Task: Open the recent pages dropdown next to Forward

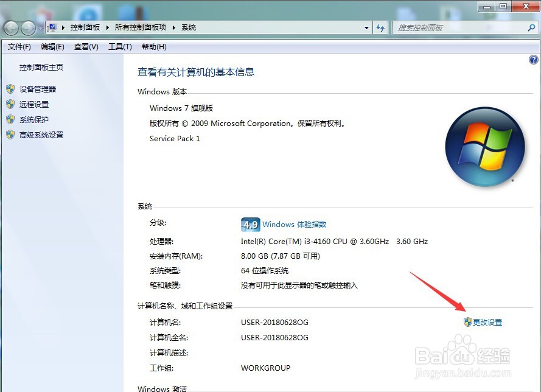Action: click(40, 28)
